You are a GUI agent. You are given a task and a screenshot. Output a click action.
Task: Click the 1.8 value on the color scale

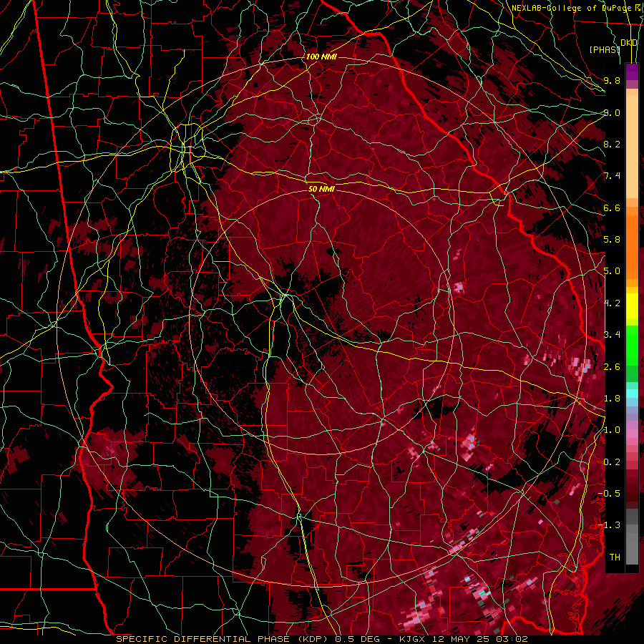pos(612,399)
